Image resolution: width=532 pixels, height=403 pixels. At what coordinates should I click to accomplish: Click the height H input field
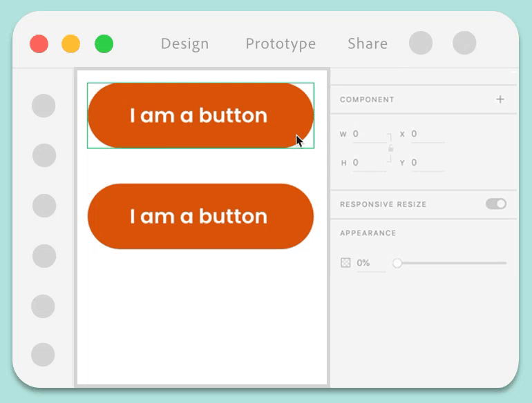click(368, 163)
